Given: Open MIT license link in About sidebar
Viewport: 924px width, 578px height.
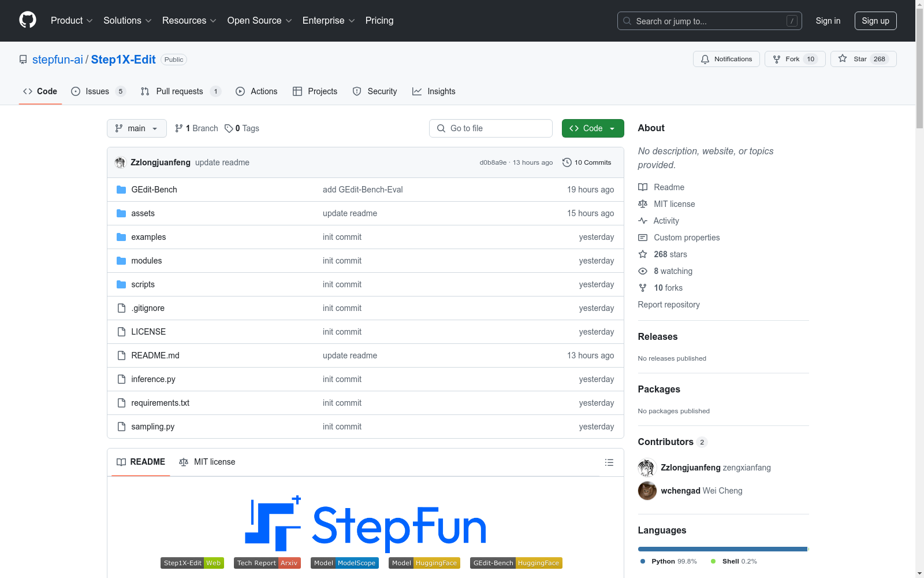Looking at the screenshot, I should [666, 204].
